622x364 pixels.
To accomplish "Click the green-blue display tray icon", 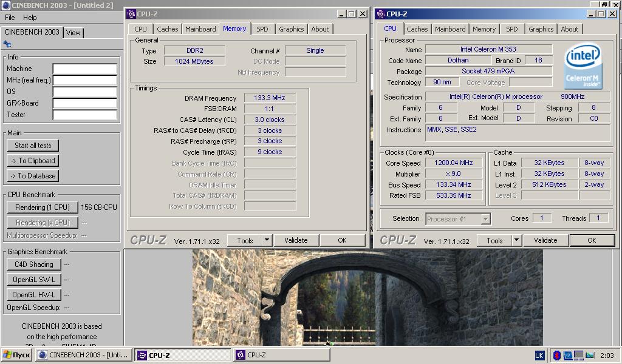I will [x=590, y=356].
